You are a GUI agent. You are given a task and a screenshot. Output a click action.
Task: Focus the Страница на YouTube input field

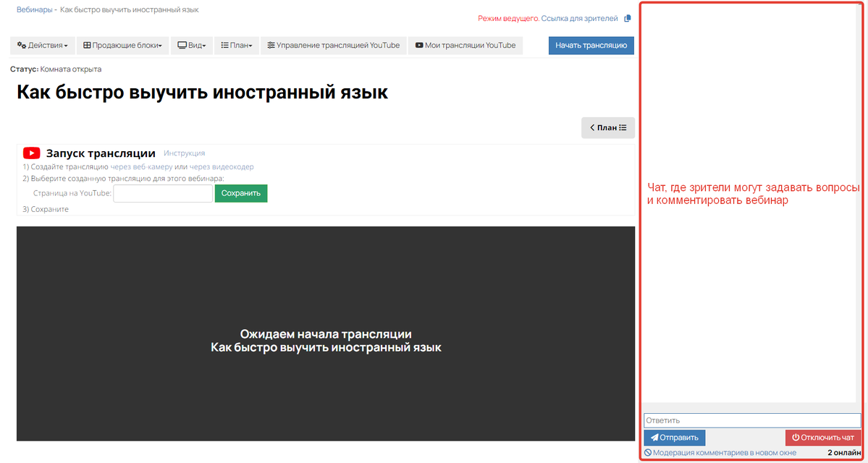point(163,194)
